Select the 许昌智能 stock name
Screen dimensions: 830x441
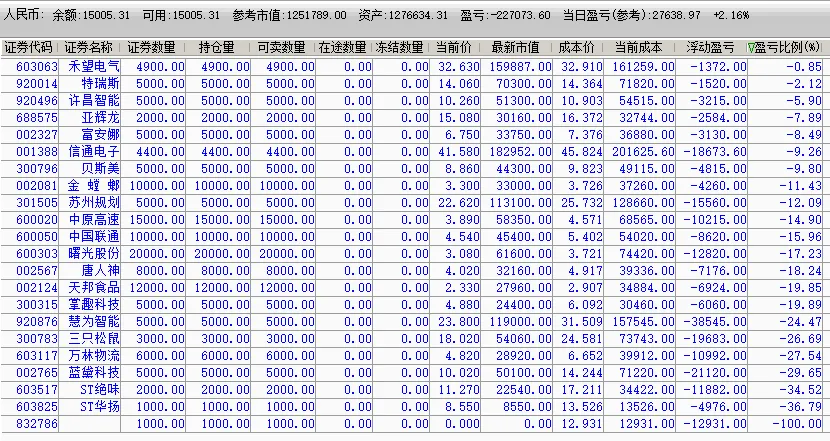click(94, 101)
